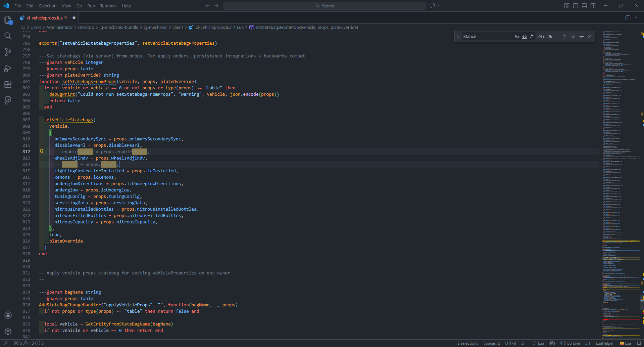Click Go Live in the status bar

click(x=570, y=343)
